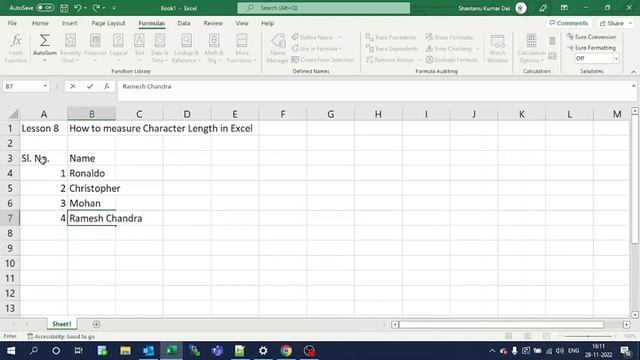Viewport: 640px width, 360px height.
Task: Open Ribbon Display Options icon
Action: pos(564,8)
